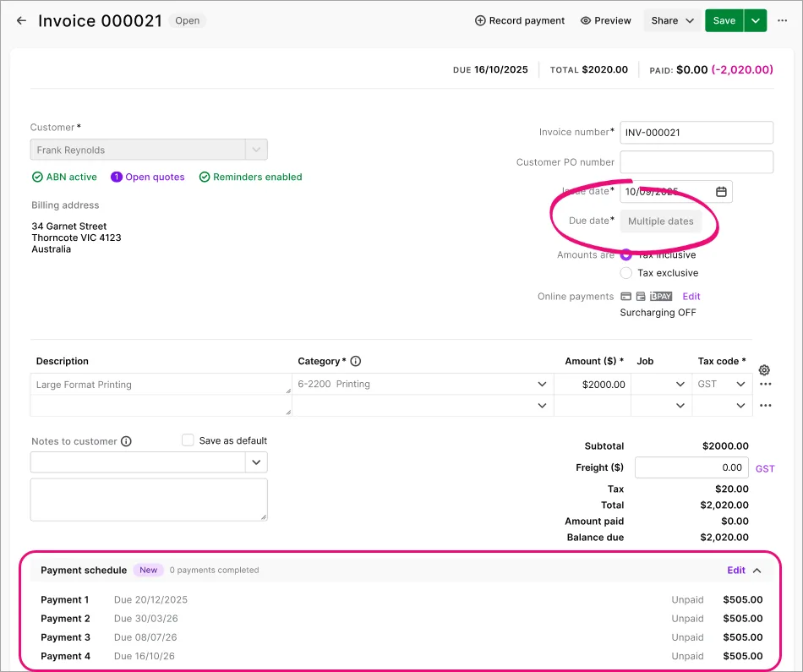Click the Surcharging OFF text
Screen dimensions: 803x672
[x=658, y=313]
